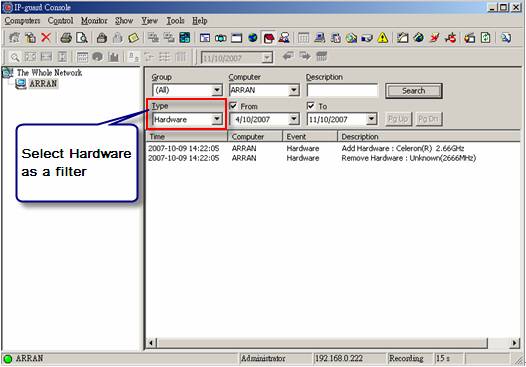
Task: Click the calendar grid icon on second toolbar
Action: [82, 57]
